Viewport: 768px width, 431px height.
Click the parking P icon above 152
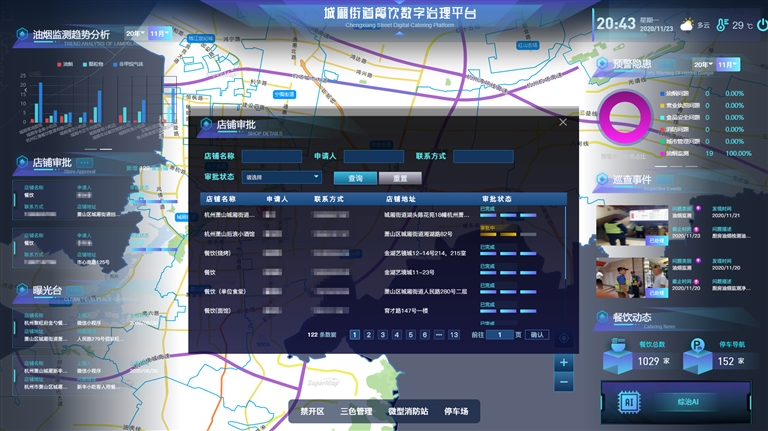[697, 346]
